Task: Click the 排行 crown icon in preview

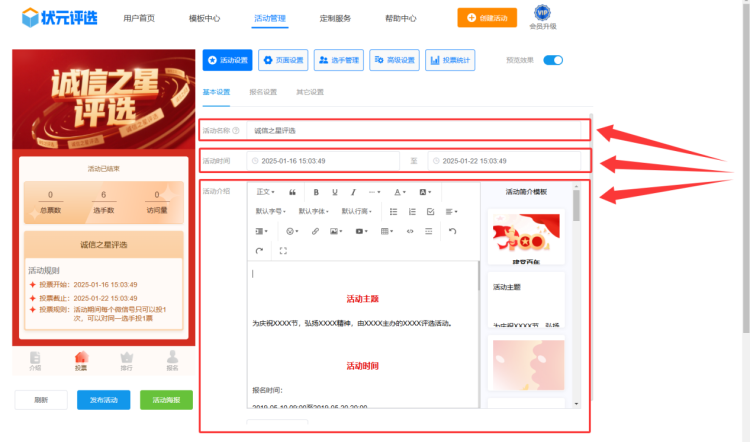Action: 126,358
